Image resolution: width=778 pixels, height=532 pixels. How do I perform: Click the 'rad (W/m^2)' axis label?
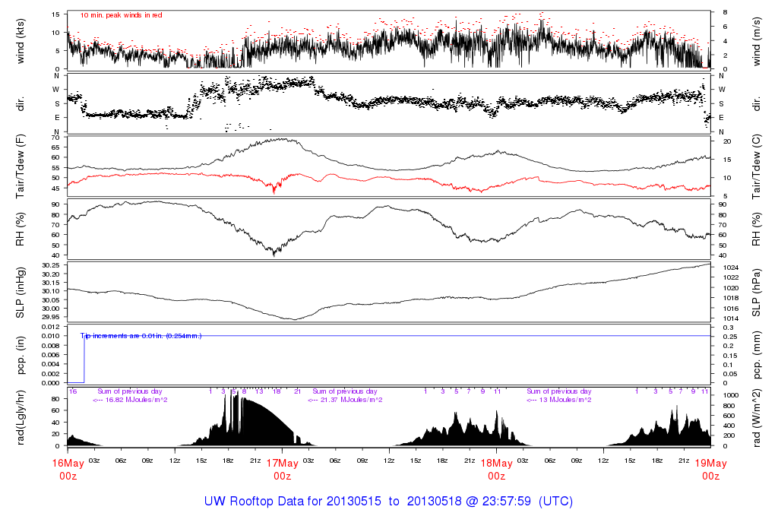tap(756, 418)
